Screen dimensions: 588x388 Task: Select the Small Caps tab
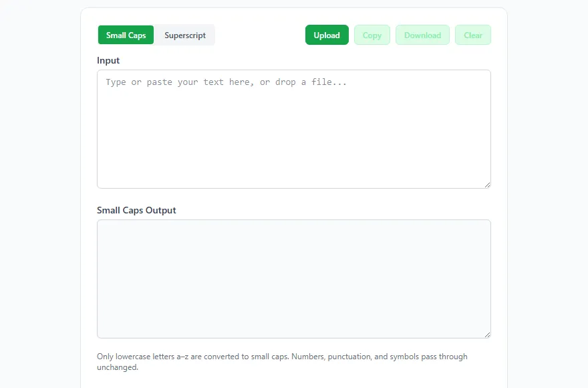click(126, 35)
